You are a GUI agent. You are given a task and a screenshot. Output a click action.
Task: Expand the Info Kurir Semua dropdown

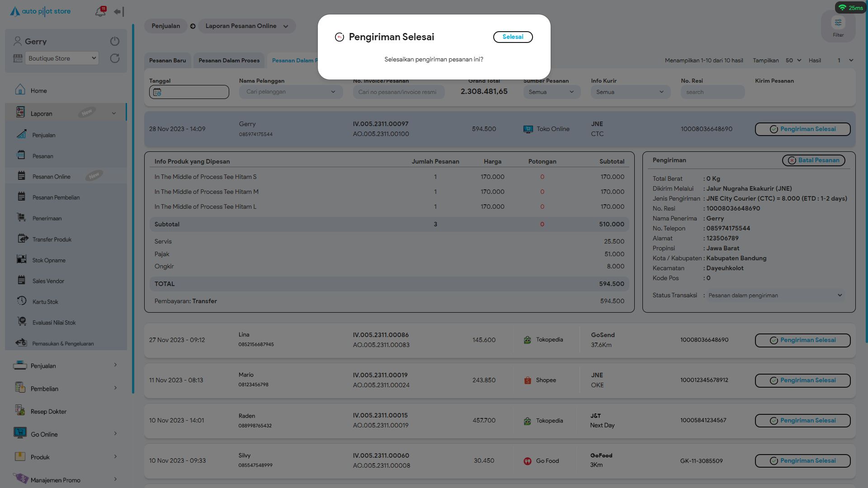[x=630, y=92]
